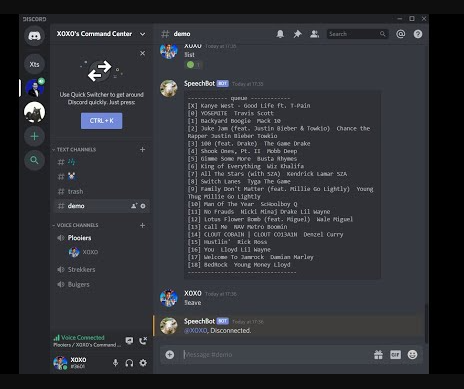Click XOXO user in Plooiers channel

(101, 252)
